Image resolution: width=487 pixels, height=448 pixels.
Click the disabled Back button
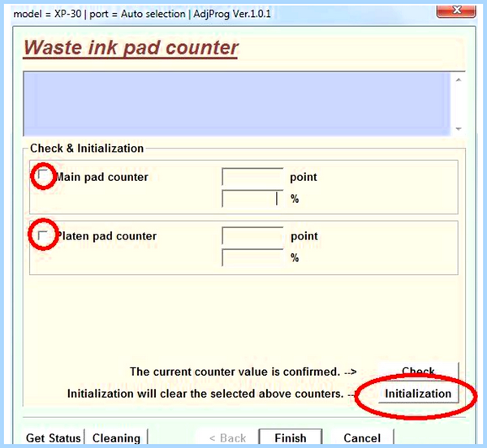coord(227,437)
